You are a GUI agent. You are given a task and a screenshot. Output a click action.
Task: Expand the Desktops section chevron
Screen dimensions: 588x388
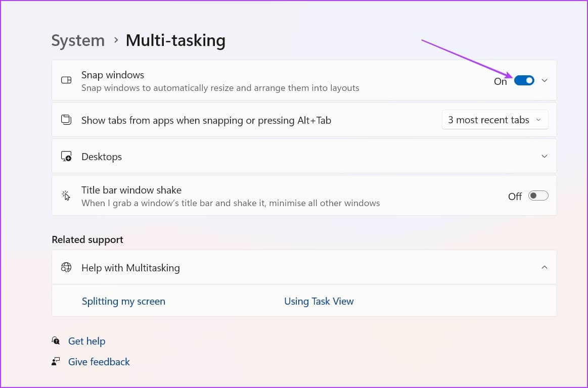pyautogui.click(x=545, y=156)
